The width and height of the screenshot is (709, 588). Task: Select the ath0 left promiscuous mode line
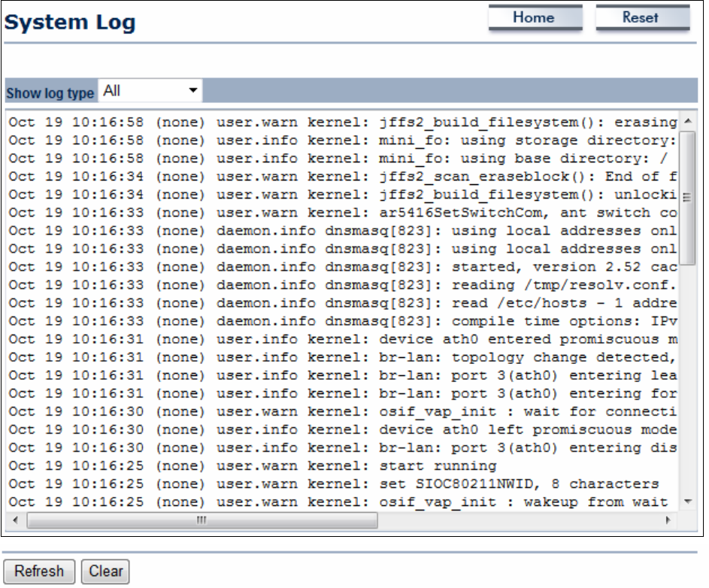343,429
